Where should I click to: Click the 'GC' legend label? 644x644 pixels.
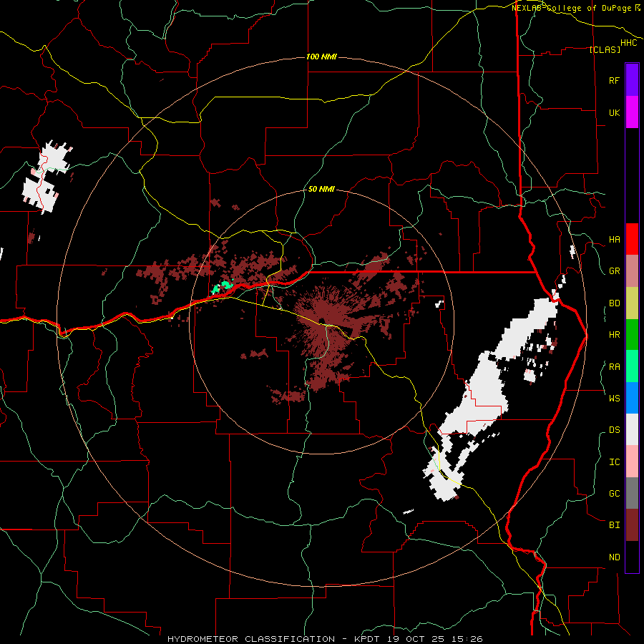(614, 493)
